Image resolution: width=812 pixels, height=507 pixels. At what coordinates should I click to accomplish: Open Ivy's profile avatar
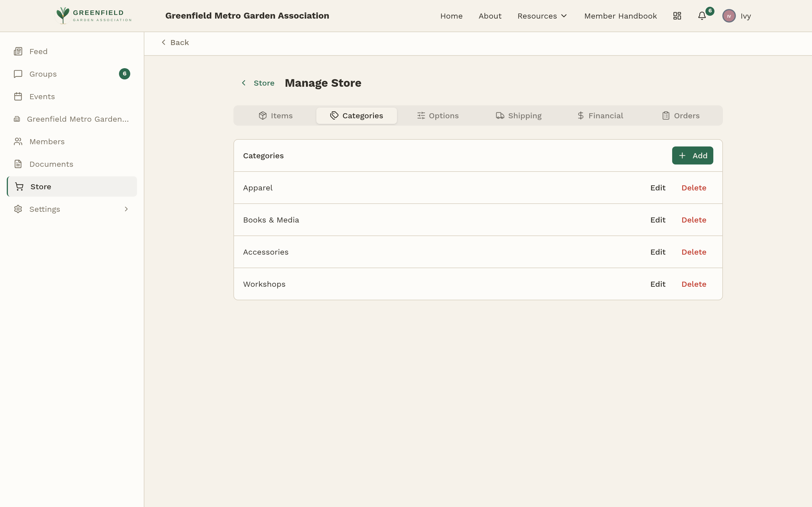click(729, 16)
